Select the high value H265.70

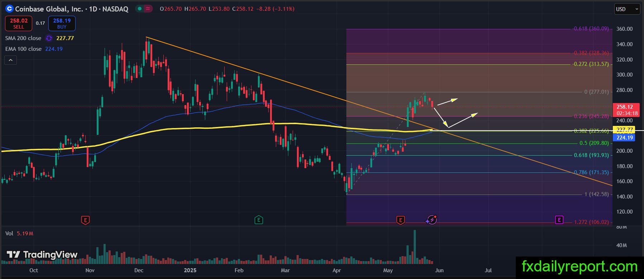pyautogui.click(x=195, y=9)
